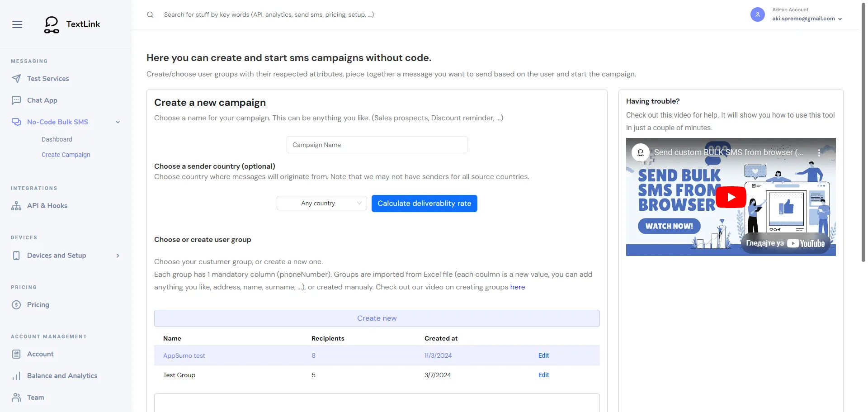Click the Pricing dollar icon
The width and height of the screenshot is (868, 412).
(16, 305)
